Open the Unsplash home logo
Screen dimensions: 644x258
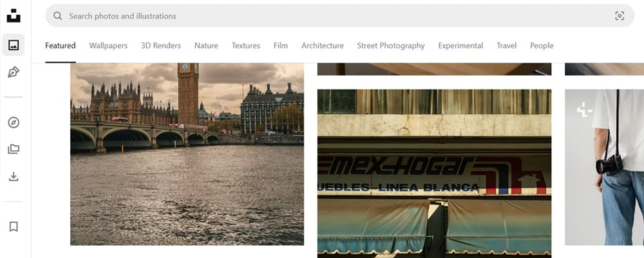pyautogui.click(x=14, y=15)
